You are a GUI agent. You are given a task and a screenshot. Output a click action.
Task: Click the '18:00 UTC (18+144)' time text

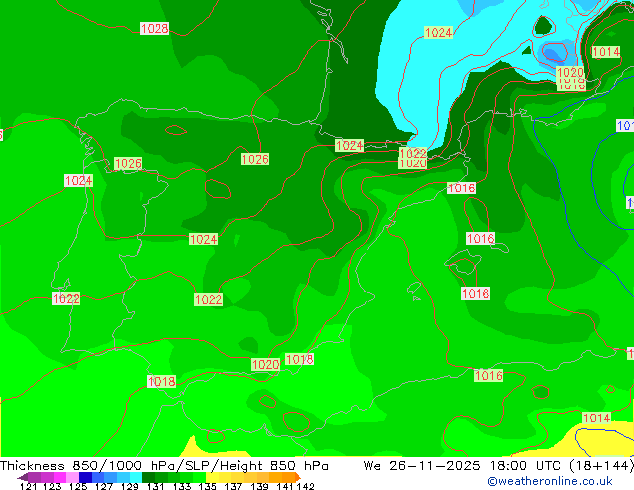tap(562, 466)
